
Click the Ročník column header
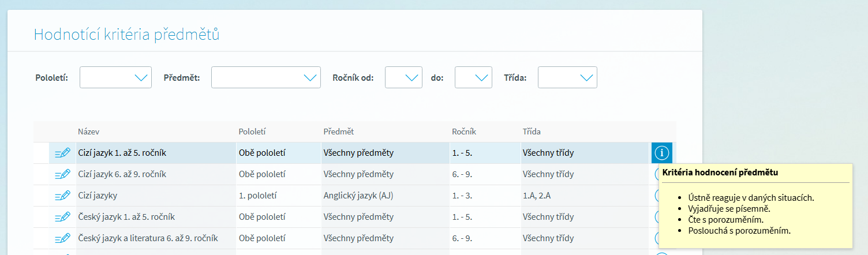464,132
